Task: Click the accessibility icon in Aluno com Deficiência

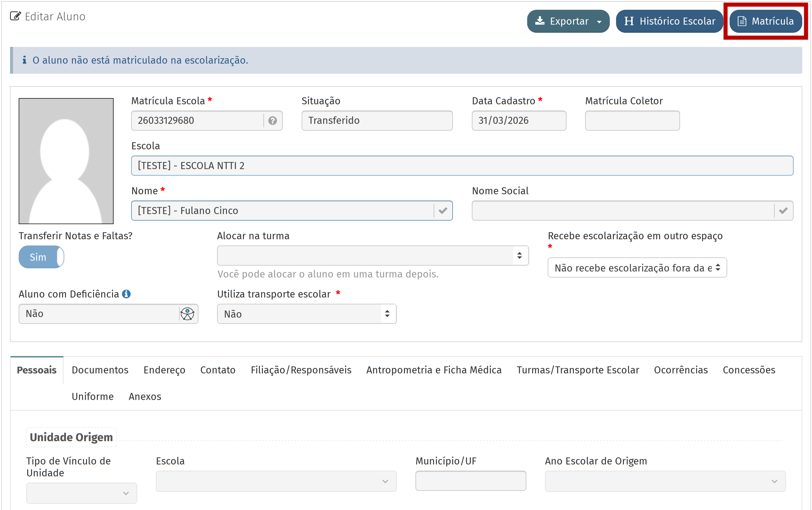Action: coord(188,314)
